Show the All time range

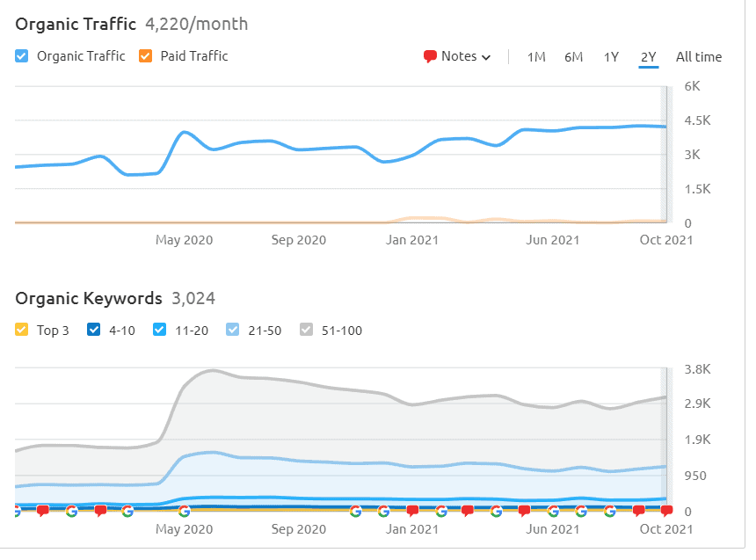[x=699, y=57]
